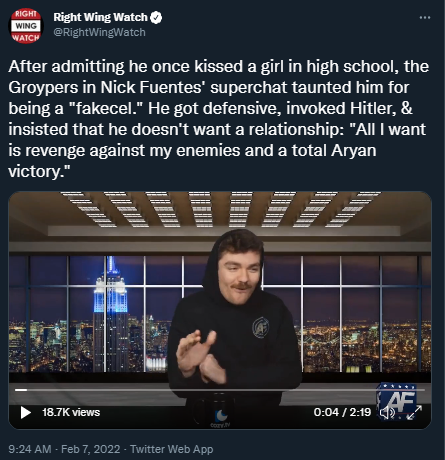Click the 18.7K views count
445x460 pixels.
71,412
